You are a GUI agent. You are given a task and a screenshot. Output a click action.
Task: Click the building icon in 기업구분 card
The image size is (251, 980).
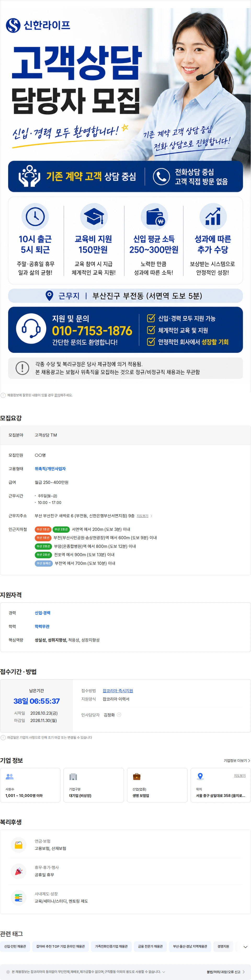coord(73,777)
